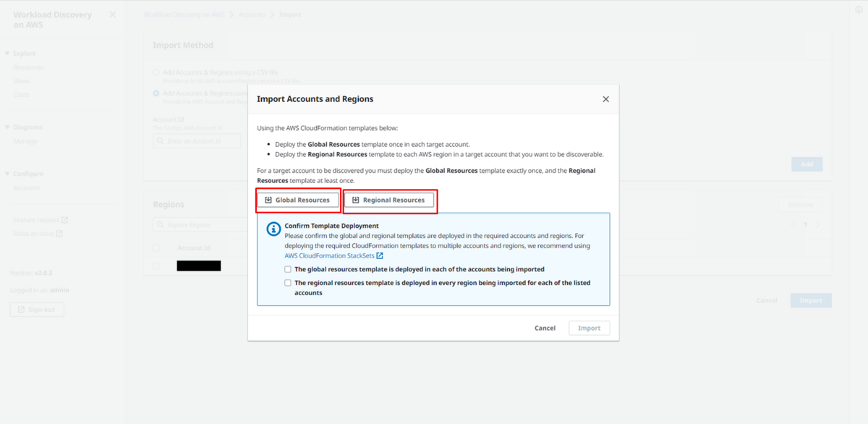Click the Account Id input field

coord(197,141)
